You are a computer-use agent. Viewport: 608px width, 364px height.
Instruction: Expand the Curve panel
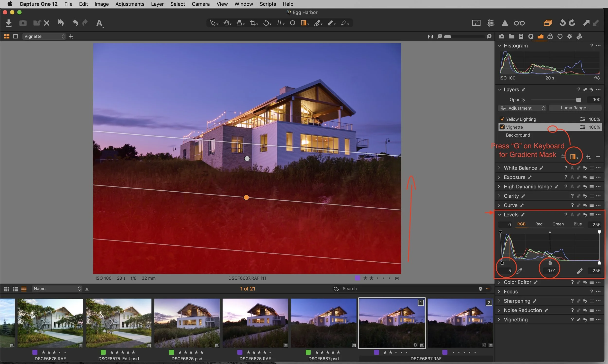[x=499, y=205]
